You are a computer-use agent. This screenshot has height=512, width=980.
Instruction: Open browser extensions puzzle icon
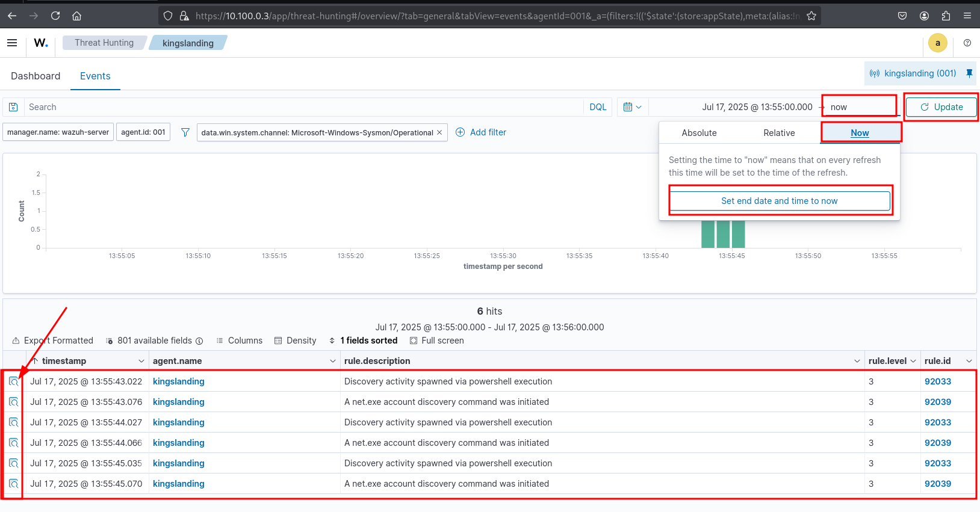coord(946,16)
